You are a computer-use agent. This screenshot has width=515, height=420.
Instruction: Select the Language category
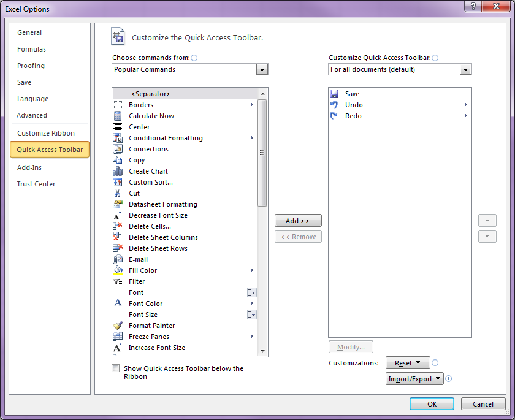33,99
